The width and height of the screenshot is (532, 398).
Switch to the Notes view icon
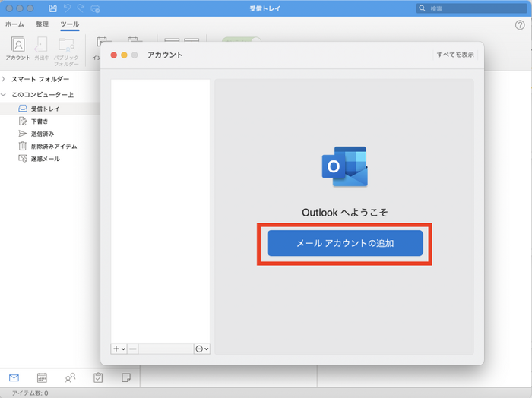(x=126, y=377)
